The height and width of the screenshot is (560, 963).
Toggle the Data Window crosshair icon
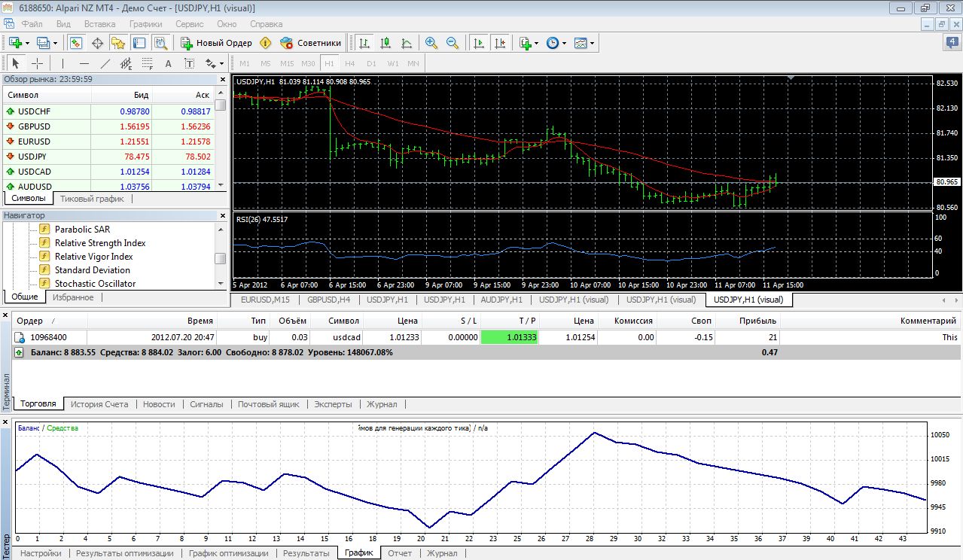pos(97,43)
